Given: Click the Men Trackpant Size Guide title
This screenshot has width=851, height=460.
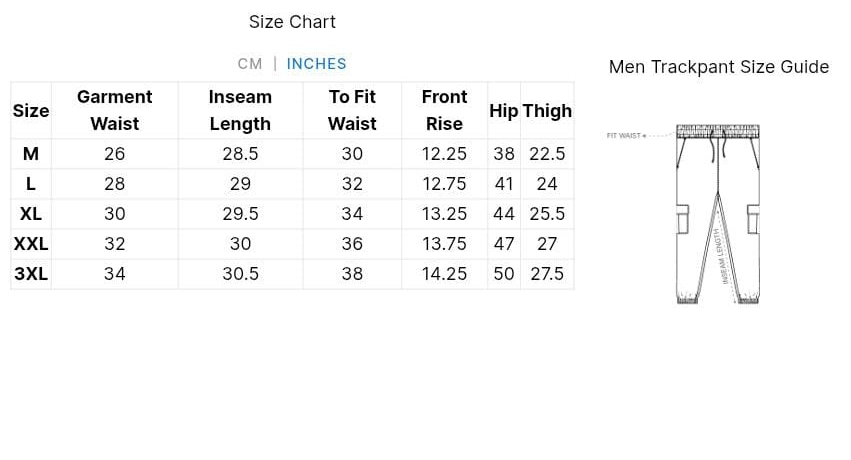Looking at the screenshot, I should click(x=718, y=67).
